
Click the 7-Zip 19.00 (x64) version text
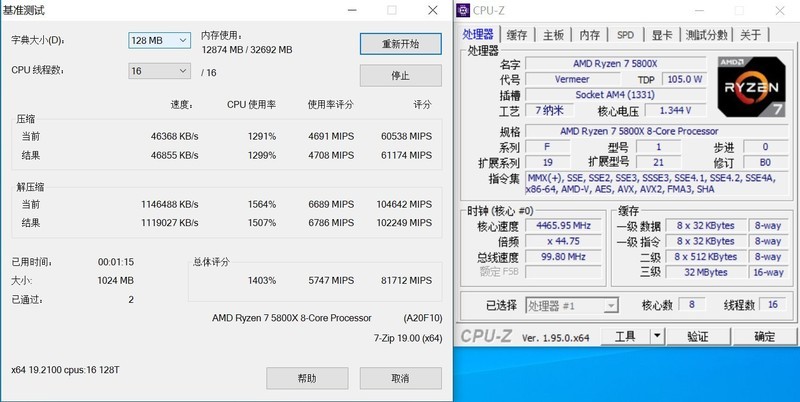pyautogui.click(x=408, y=338)
